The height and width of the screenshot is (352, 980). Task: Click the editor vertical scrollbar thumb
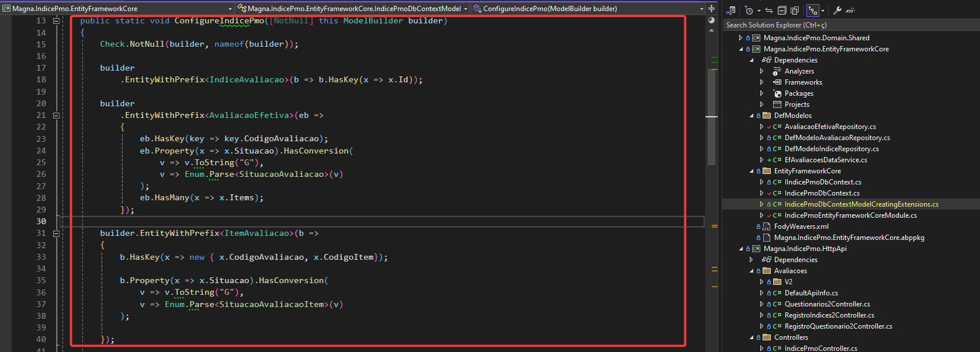coord(711,117)
